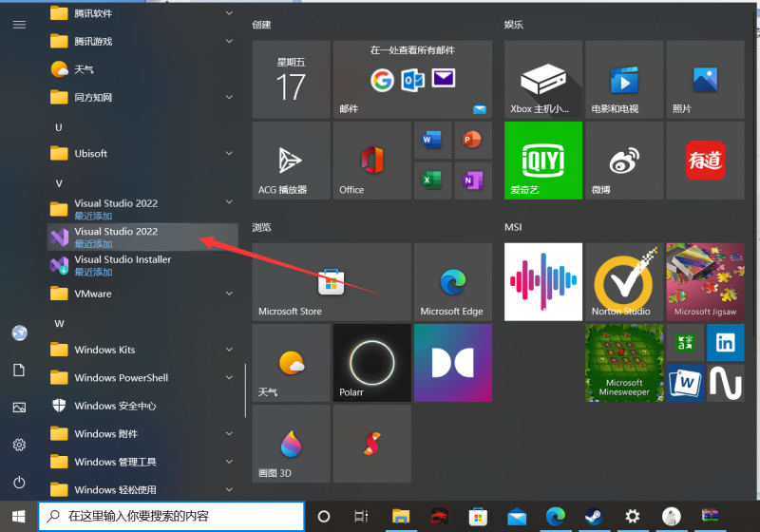
Task: Click the app list scrollbar
Action: pos(246,389)
